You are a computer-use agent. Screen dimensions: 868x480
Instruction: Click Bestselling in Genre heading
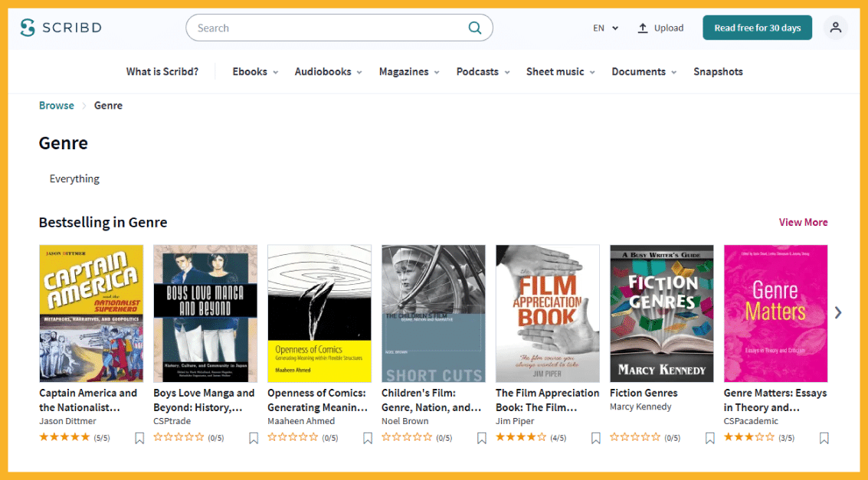pos(103,222)
